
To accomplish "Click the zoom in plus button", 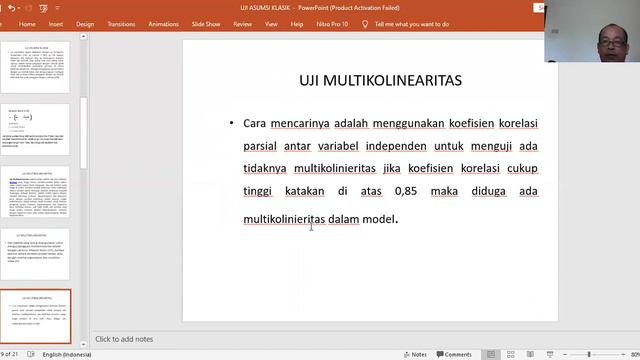I will pyautogui.click(x=623, y=354).
